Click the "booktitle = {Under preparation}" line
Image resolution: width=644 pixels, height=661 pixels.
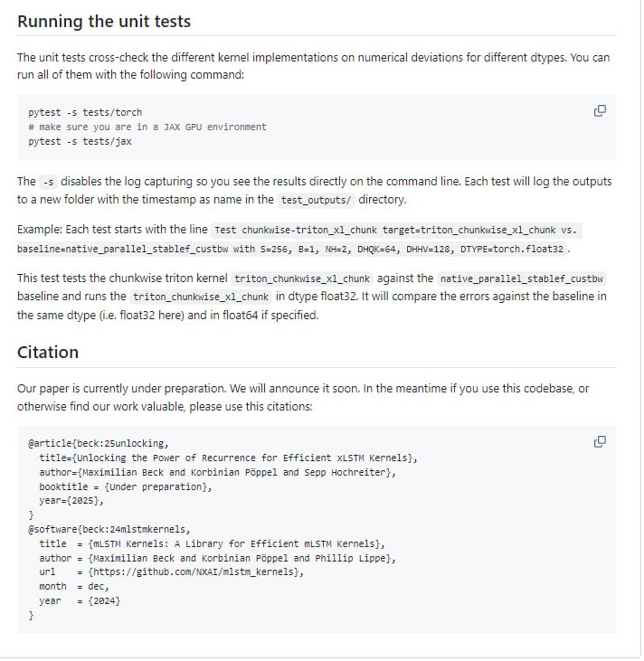point(126,486)
